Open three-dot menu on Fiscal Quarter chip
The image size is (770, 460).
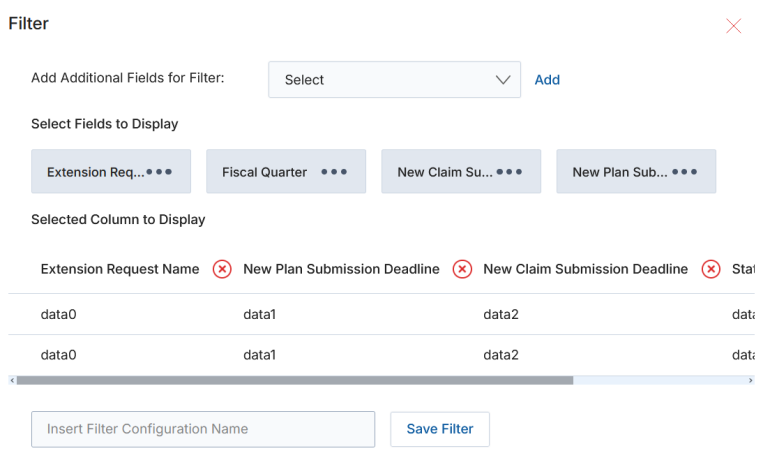[x=334, y=172]
